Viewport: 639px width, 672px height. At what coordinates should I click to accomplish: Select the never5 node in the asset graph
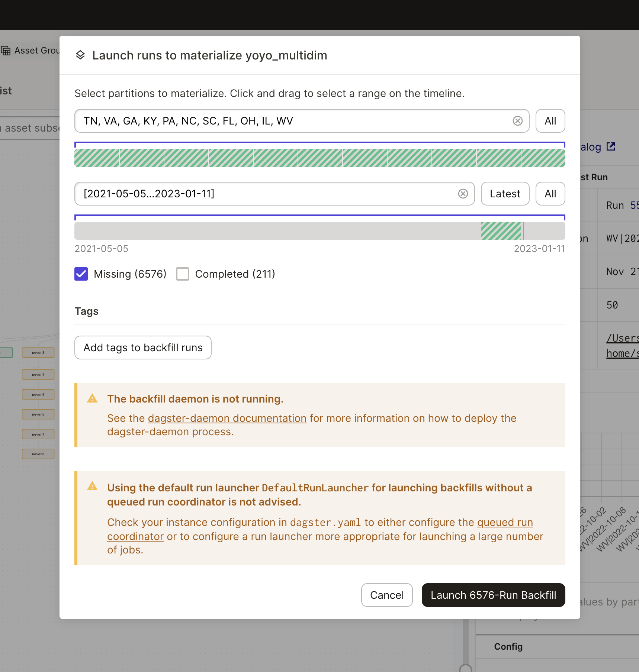[38, 394]
